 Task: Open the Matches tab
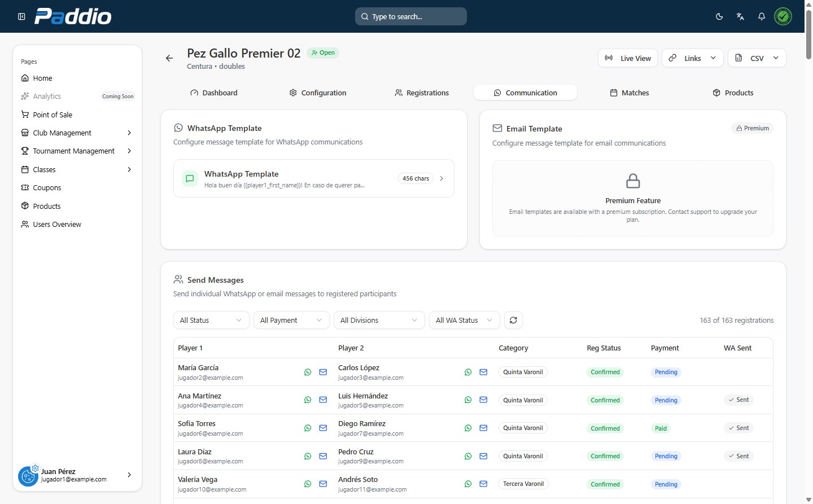pos(629,93)
